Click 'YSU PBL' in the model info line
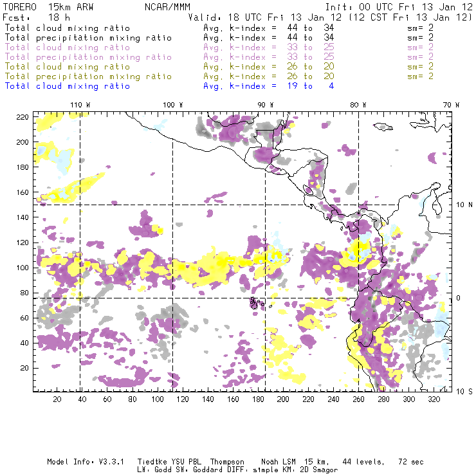Viewport: 476px width, 476px height. coord(186,462)
